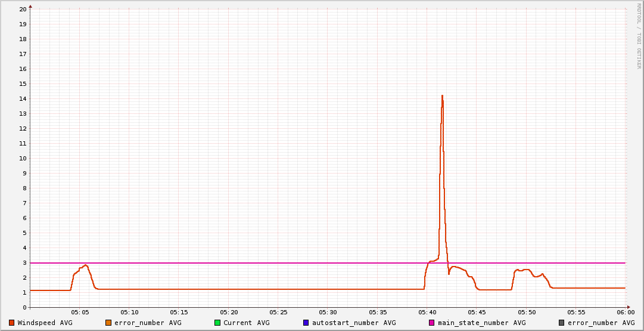The image size is (644, 331).
Task: Click the gray error_number legend swatch
Action: [x=561, y=323]
